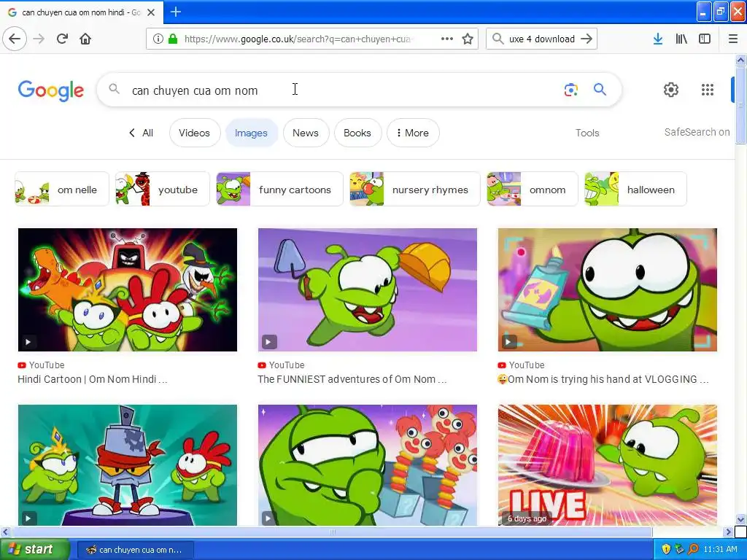Open the Om Nom builder hat thumbnail

[368, 289]
